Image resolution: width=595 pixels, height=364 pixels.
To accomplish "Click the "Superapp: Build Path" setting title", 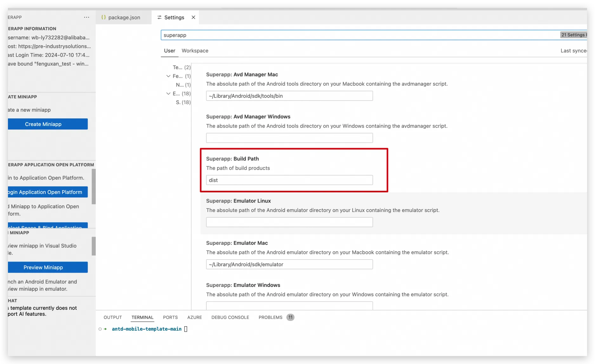I will (x=233, y=159).
